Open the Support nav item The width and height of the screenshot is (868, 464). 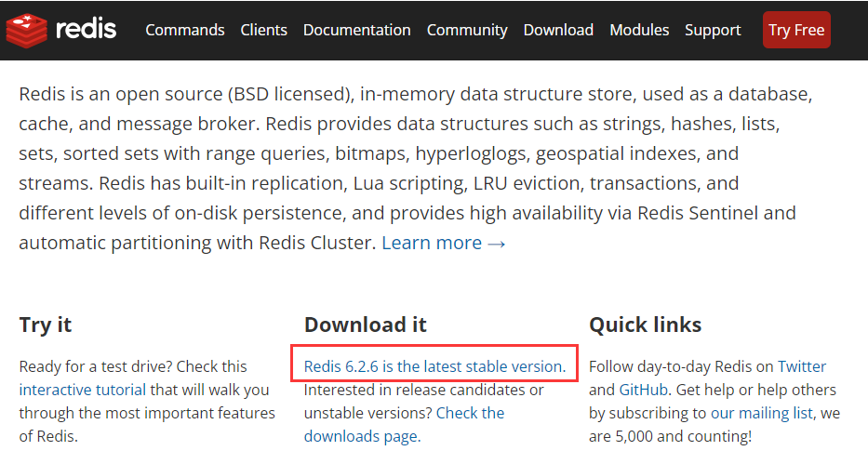(713, 30)
